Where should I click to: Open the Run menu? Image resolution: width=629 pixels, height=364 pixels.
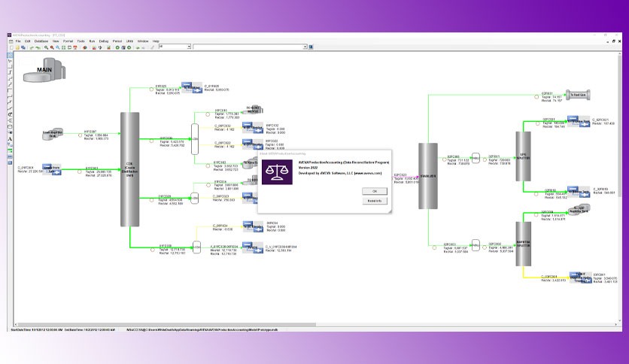[92, 41]
